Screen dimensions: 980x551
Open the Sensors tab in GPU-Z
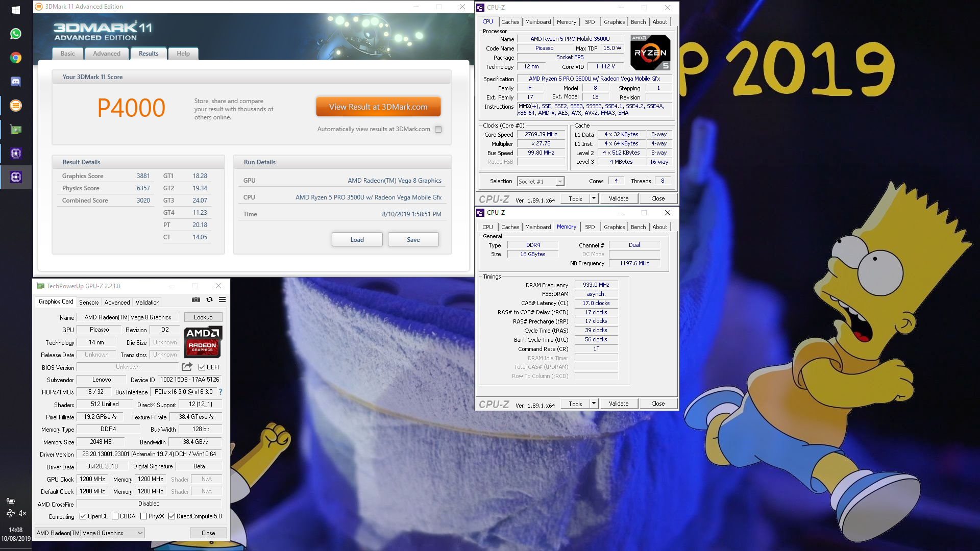[x=89, y=303]
